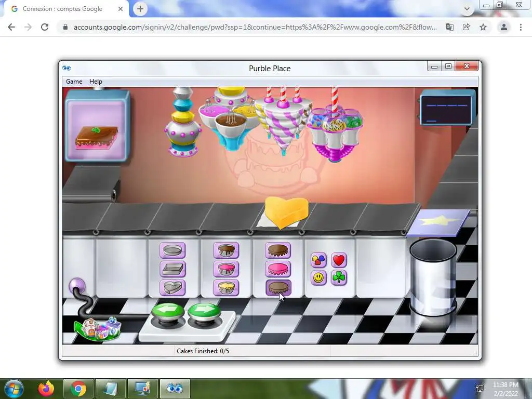Apply the light brown icing button
Screen dimensions: 532x399
point(278,288)
